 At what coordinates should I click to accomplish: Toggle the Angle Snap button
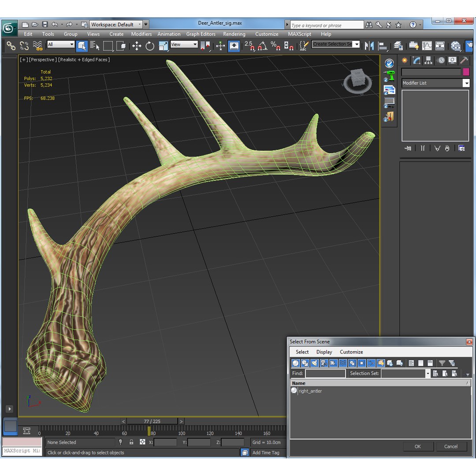coord(263,46)
